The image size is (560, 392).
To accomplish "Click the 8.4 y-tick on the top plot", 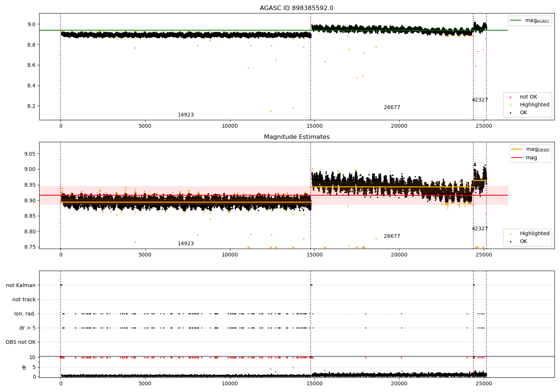I will point(31,86).
